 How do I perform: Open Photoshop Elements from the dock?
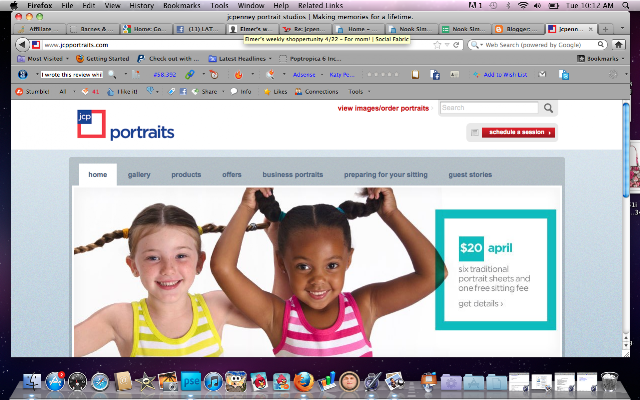191,382
